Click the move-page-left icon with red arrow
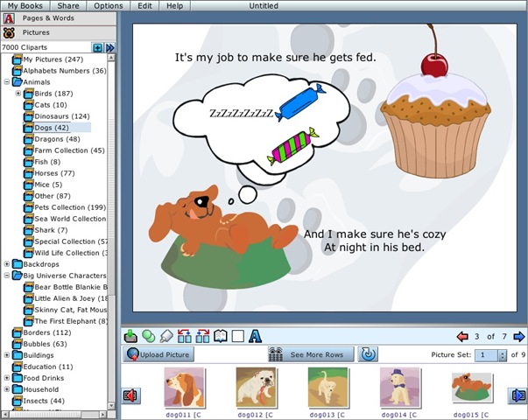528x420 pixels. click(184, 336)
